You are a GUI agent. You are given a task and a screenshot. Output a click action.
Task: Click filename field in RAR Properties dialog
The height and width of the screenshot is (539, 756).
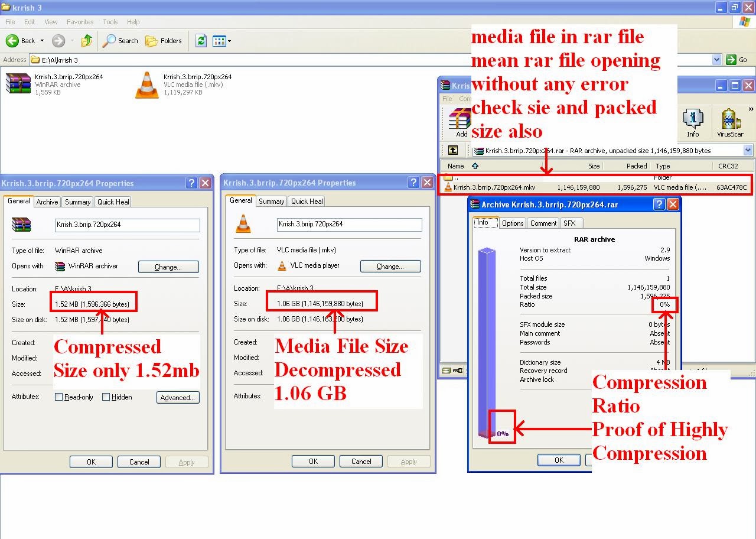point(128,225)
